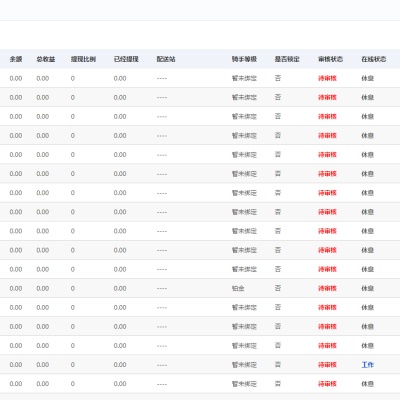Click the 铂金 rider level cell
The height and width of the screenshot is (400, 400).
(238, 288)
